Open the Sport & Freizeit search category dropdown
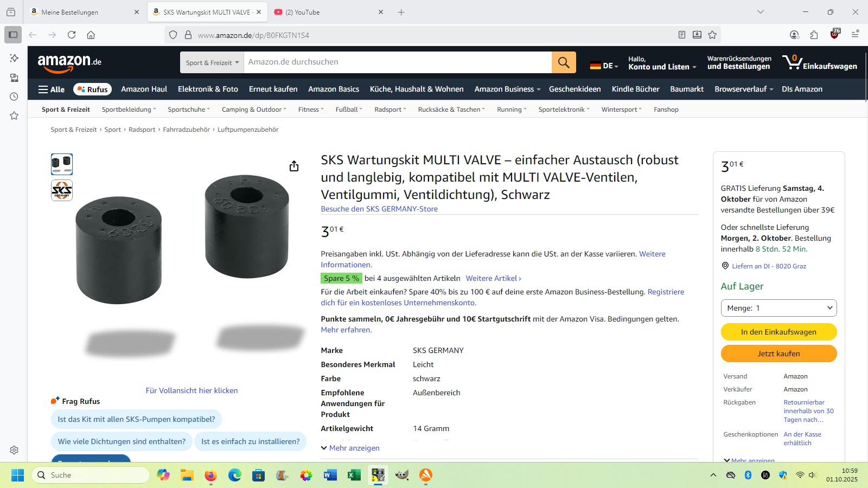 click(212, 62)
